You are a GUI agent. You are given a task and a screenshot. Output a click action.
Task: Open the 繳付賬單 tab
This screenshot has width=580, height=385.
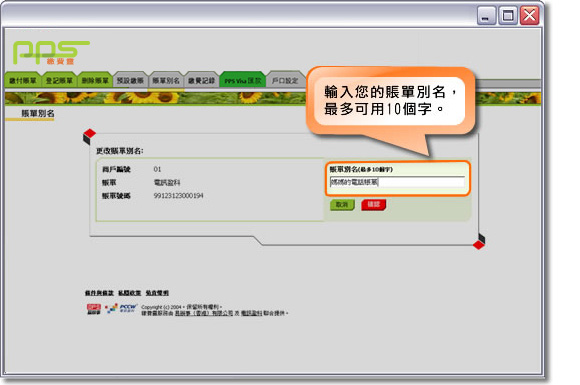click(x=23, y=80)
